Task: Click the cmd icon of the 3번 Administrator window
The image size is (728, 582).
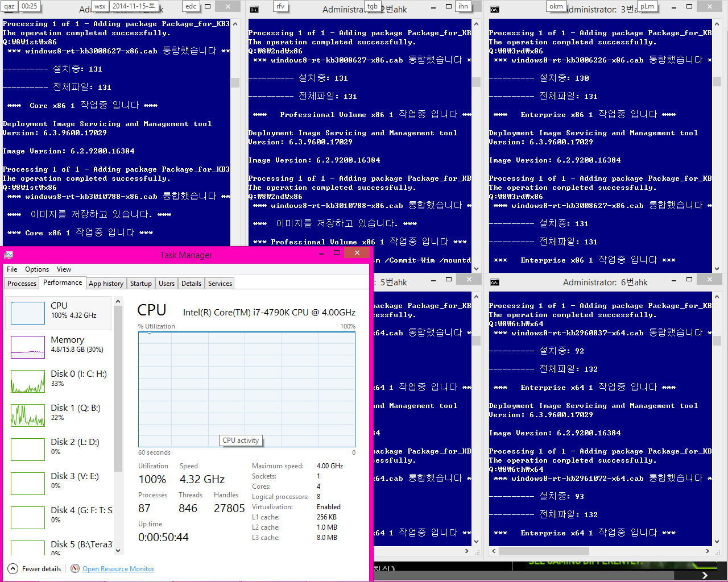Action: (495, 10)
